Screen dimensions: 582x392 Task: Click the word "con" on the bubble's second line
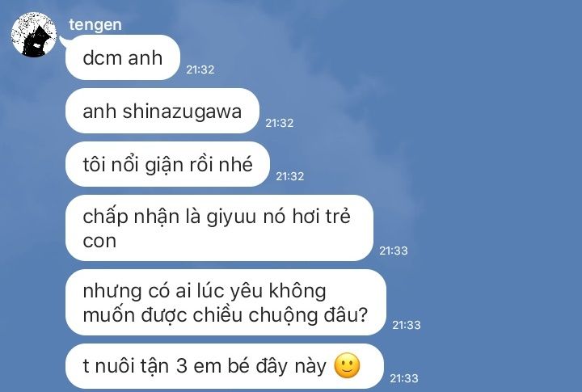(x=99, y=242)
